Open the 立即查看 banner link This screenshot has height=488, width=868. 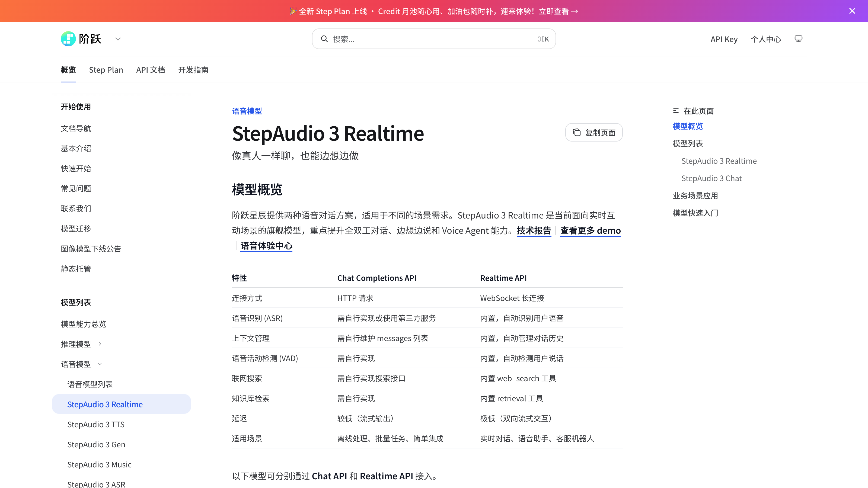(558, 11)
